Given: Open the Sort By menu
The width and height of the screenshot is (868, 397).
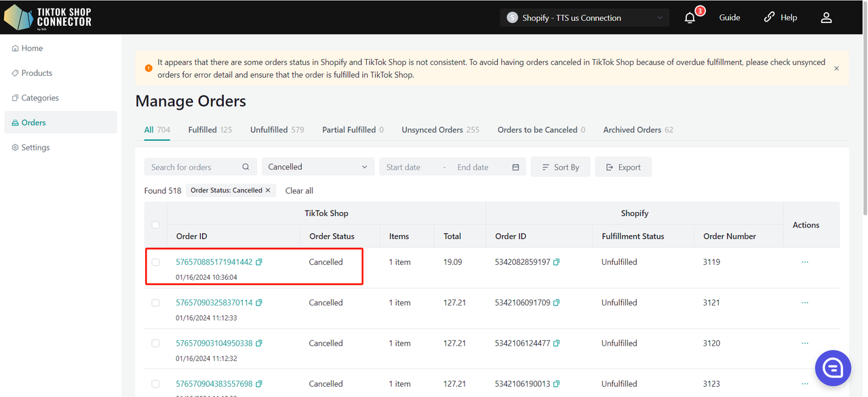Looking at the screenshot, I should [x=561, y=167].
